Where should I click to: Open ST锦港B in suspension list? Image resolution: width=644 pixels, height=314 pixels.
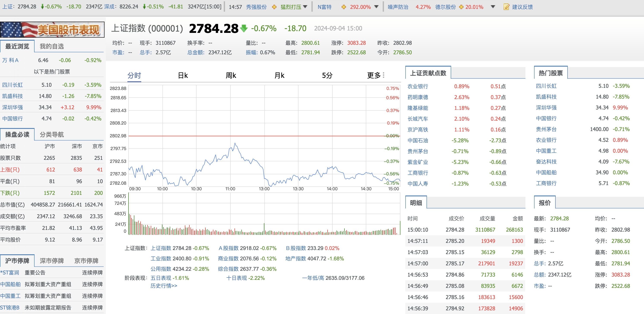click(x=10, y=308)
